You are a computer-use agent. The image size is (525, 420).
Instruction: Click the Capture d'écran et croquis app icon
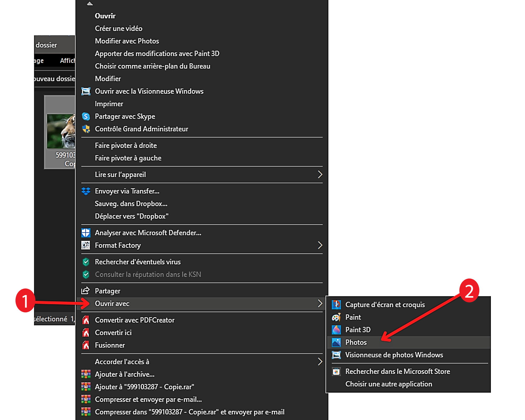tap(336, 304)
